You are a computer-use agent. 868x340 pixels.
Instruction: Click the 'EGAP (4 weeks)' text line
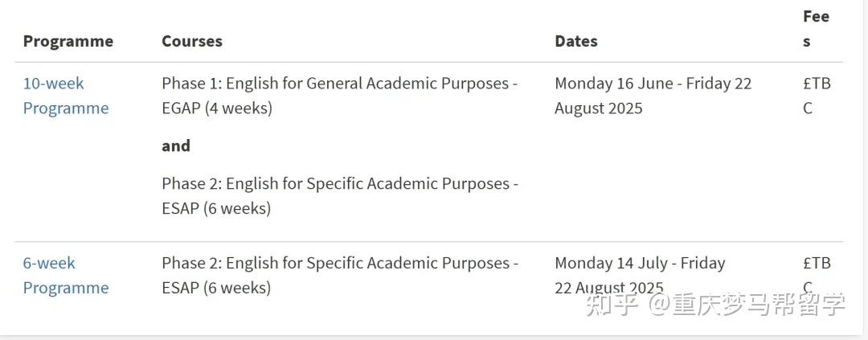pyautogui.click(x=216, y=109)
